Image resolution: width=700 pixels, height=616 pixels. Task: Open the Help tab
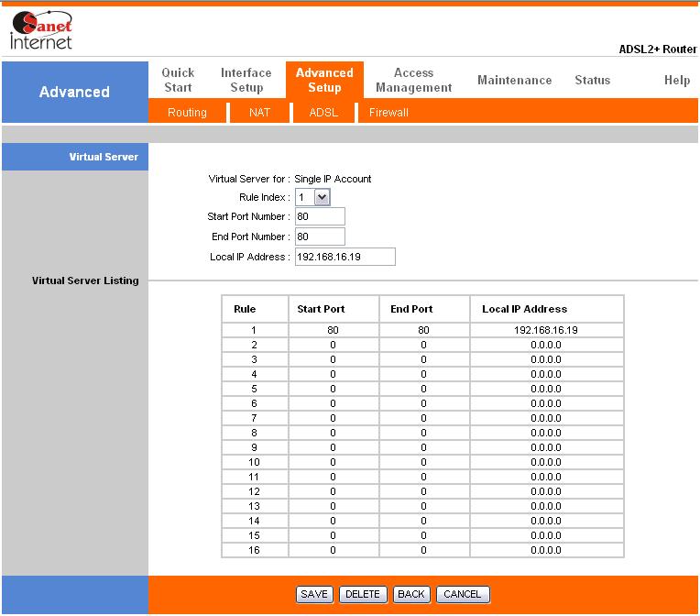coord(677,80)
